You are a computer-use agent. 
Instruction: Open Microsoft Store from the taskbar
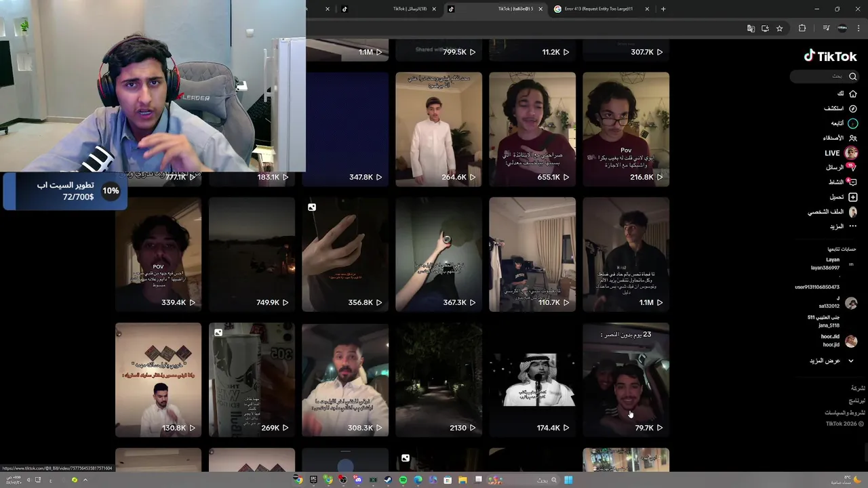448,480
